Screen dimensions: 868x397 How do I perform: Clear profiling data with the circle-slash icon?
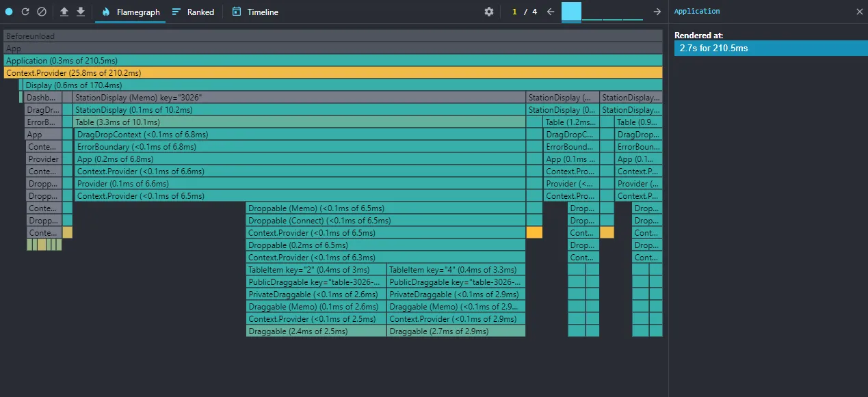(x=42, y=11)
